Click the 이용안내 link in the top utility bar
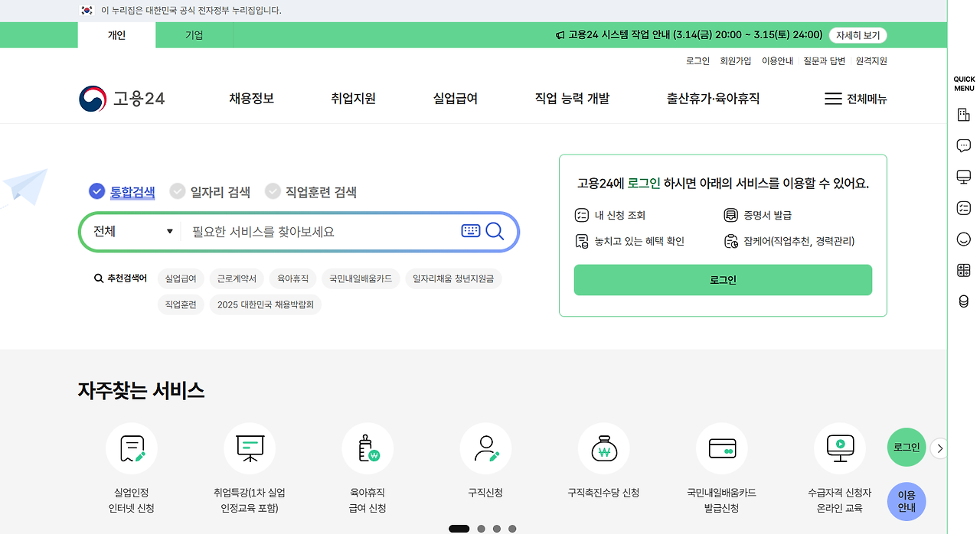Image resolution: width=980 pixels, height=534 pixels. click(777, 61)
